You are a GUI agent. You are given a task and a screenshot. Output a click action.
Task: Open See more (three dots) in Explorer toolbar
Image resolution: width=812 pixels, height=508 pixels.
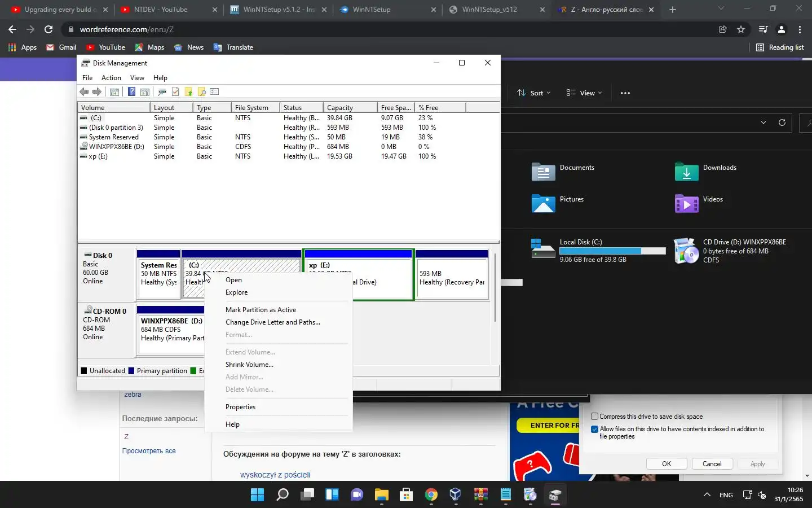click(x=625, y=93)
